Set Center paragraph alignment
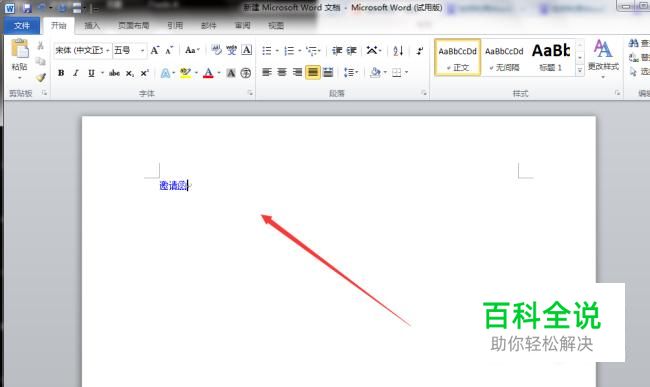This screenshot has height=387, width=650. 282,73
